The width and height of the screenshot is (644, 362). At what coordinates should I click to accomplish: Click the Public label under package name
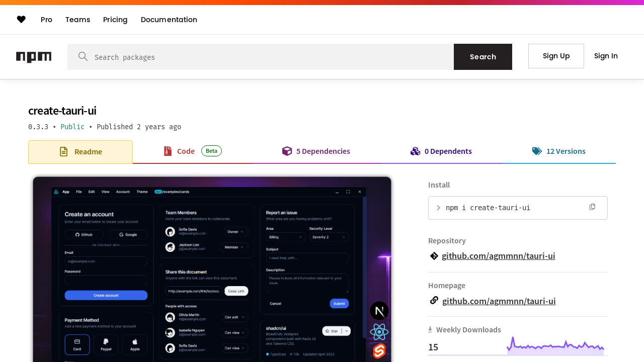72,127
